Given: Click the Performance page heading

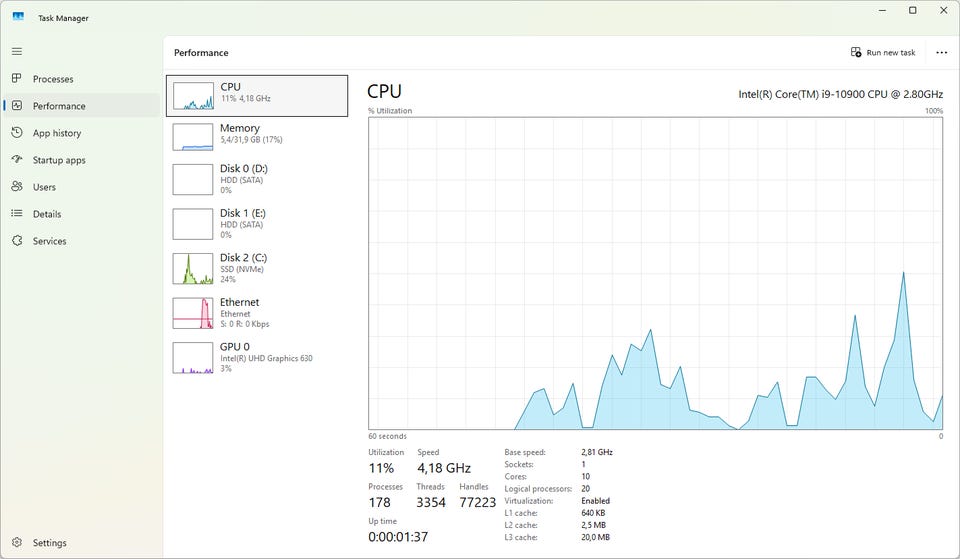Looking at the screenshot, I should pyautogui.click(x=201, y=53).
